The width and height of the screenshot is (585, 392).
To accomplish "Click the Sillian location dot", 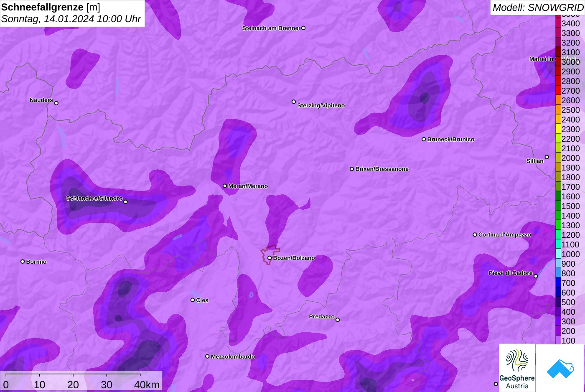I will click(547, 157).
